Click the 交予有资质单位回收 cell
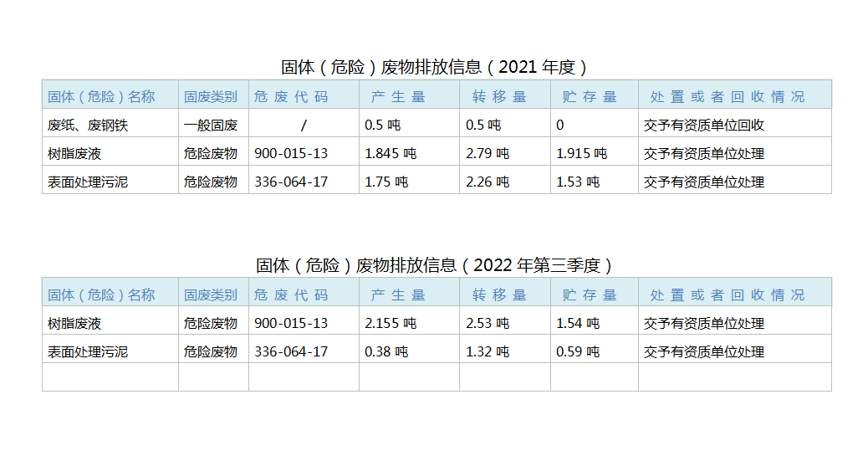The width and height of the screenshot is (868, 456). [x=704, y=126]
